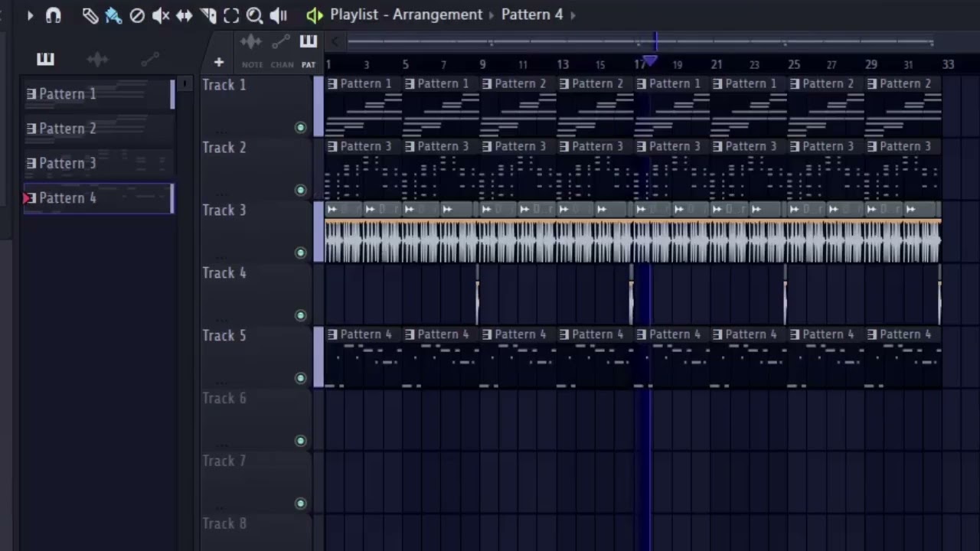The height and width of the screenshot is (551, 980).
Task: Click the playhead marker on the ruler
Action: pos(650,61)
